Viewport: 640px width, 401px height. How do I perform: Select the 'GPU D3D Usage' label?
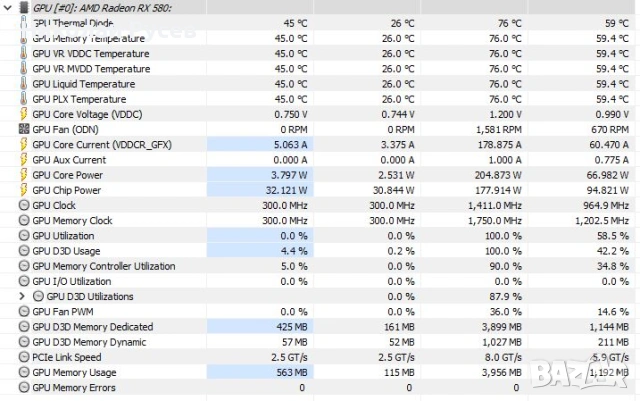(66, 251)
